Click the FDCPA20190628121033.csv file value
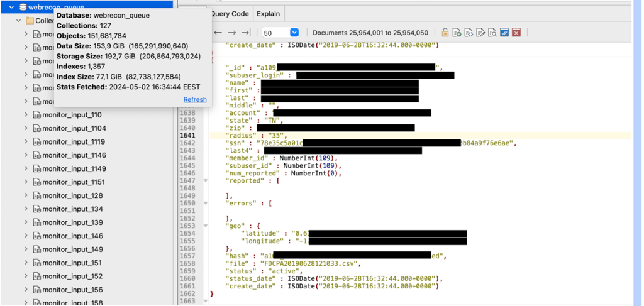The height and width of the screenshot is (306, 644). (309, 263)
